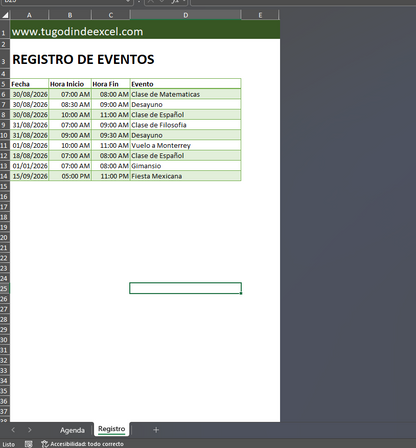Image resolution: width=416 pixels, height=448 pixels.
Task: Select the REGISTRO DE EVENTOS title cell
Action: tap(83, 59)
